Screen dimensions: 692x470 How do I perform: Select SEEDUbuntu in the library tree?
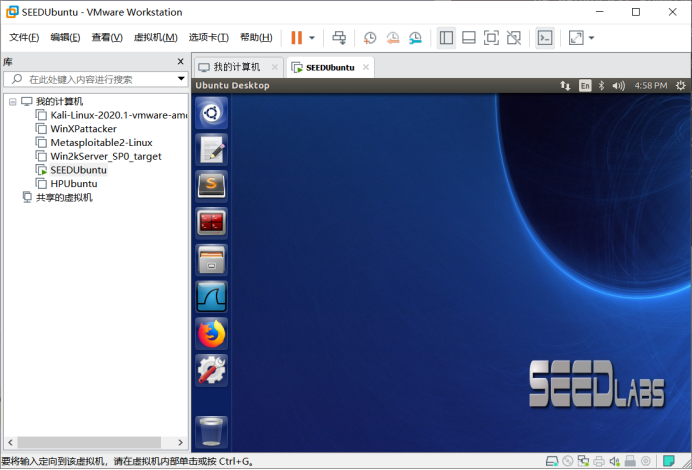71,170
